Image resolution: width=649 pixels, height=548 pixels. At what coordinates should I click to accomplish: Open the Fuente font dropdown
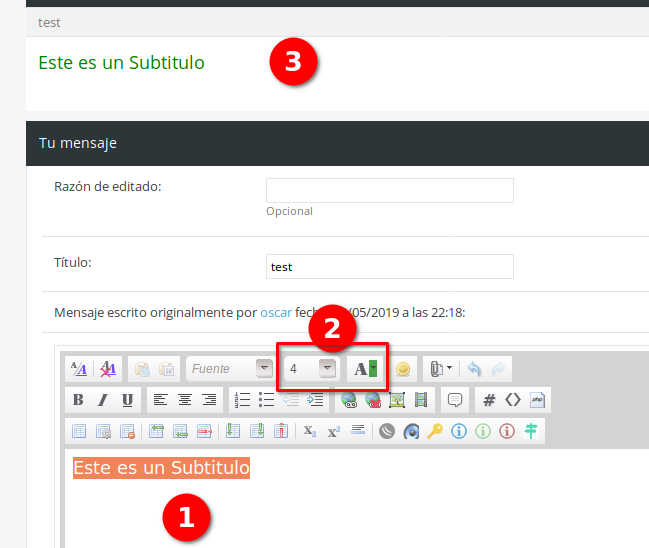coord(264,369)
